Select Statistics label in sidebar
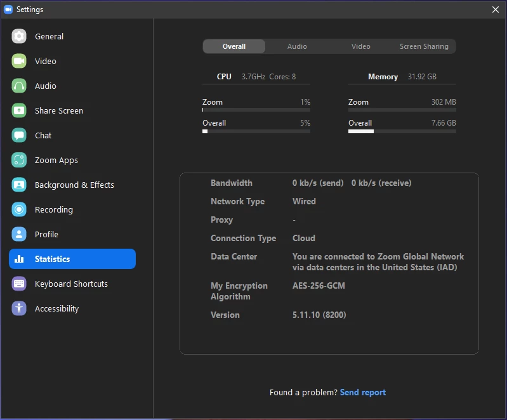 [x=53, y=259]
